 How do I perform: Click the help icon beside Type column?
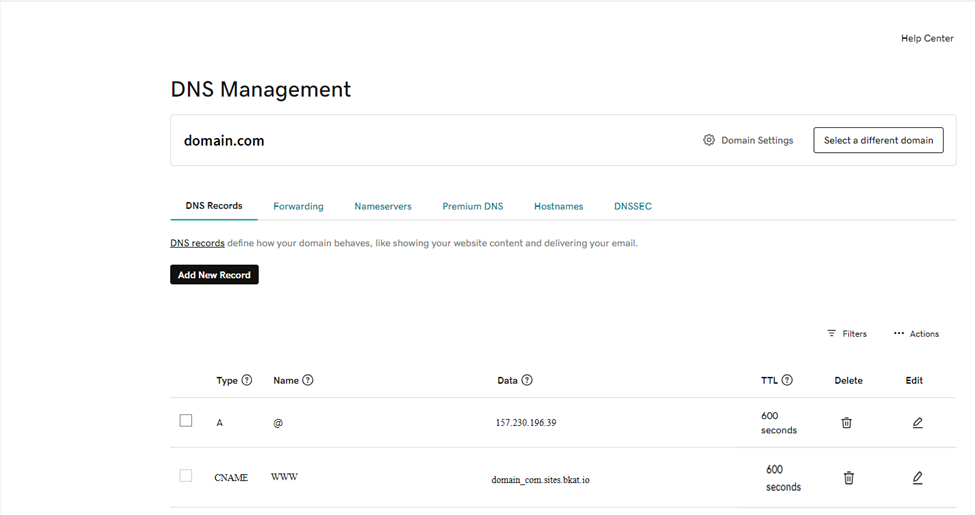coord(247,381)
